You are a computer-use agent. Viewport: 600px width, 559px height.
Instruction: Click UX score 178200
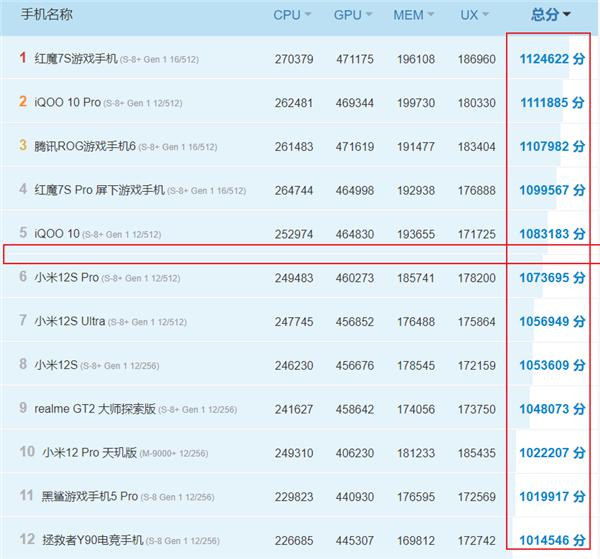click(x=477, y=278)
